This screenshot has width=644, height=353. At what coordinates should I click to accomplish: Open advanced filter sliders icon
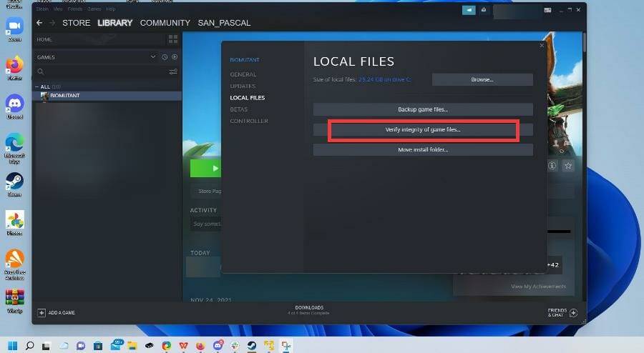tap(173, 71)
